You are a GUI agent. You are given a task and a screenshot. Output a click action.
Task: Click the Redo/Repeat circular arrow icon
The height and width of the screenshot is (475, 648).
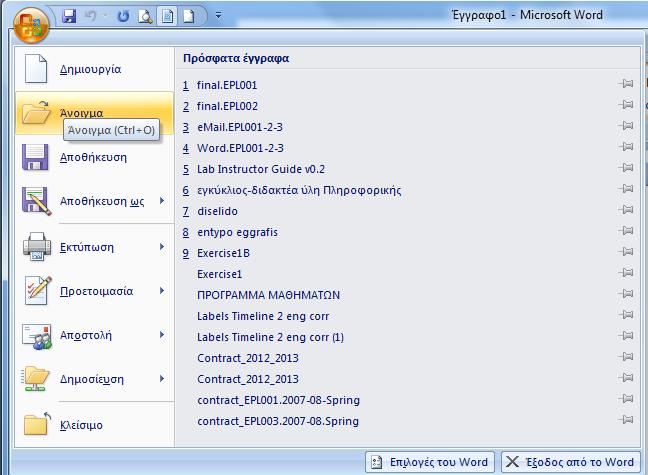(123, 16)
